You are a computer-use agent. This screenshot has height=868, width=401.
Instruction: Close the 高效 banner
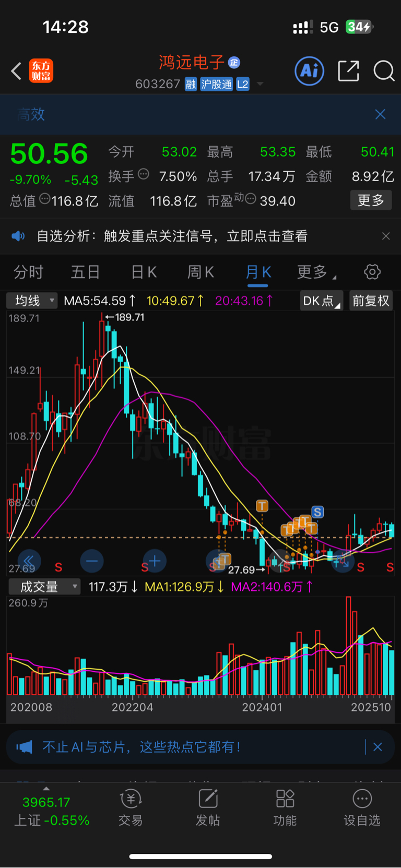[380, 114]
